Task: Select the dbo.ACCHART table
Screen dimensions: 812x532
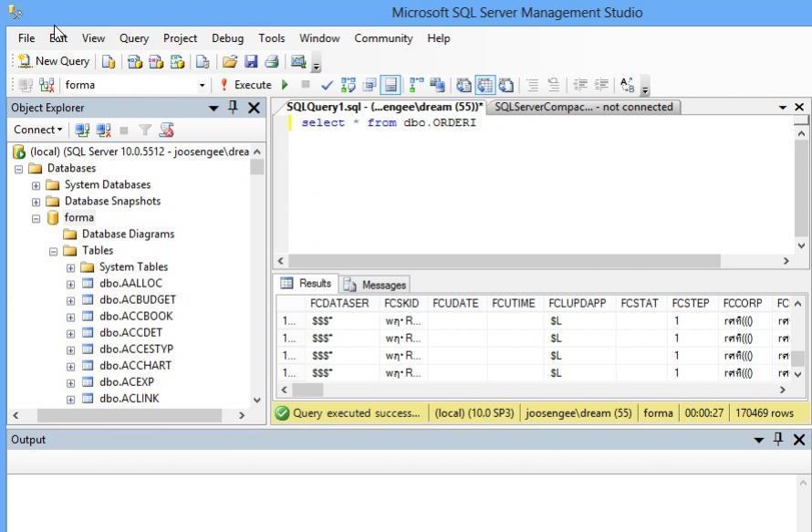Action: coord(135,366)
